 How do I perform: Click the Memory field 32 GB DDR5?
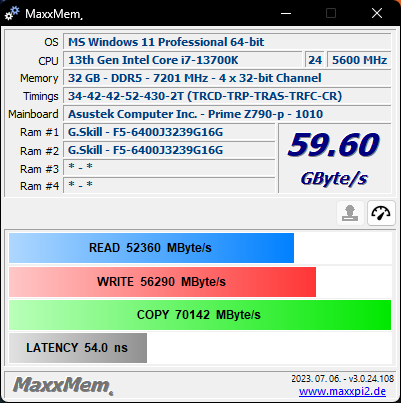227,78
